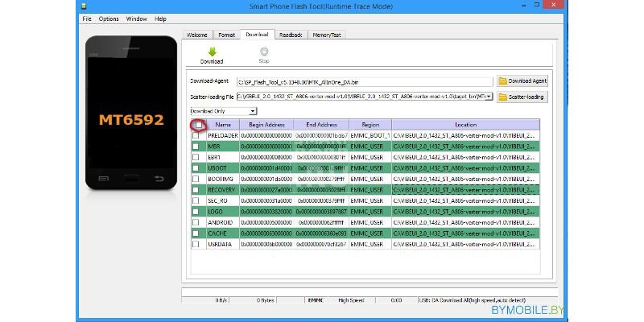Click the EMMC status bar entry

[x=316, y=300]
